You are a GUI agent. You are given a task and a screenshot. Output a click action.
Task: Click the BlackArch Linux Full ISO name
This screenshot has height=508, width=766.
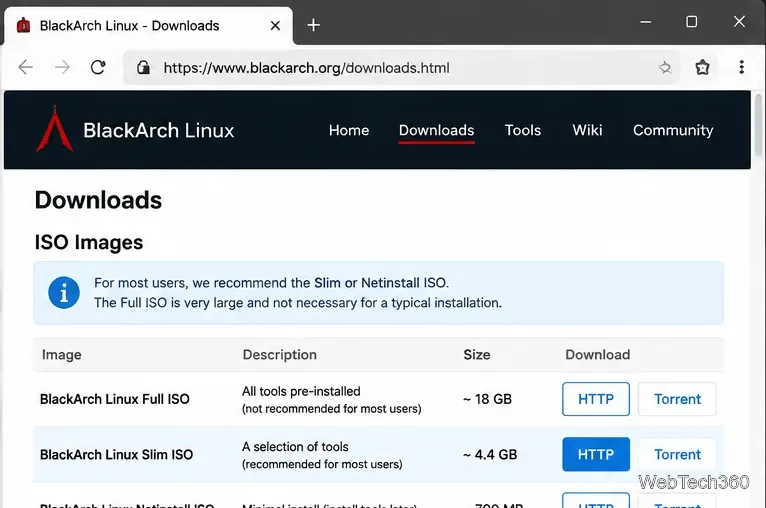coord(114,399)
